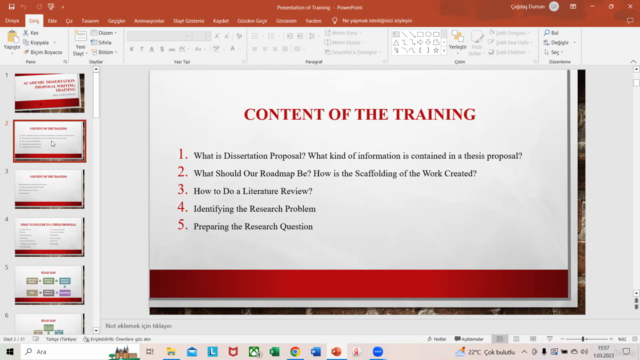Screen dimensions: 640x360
Task: Toggle the Notlar notes pane
Action: pos(437,339)
